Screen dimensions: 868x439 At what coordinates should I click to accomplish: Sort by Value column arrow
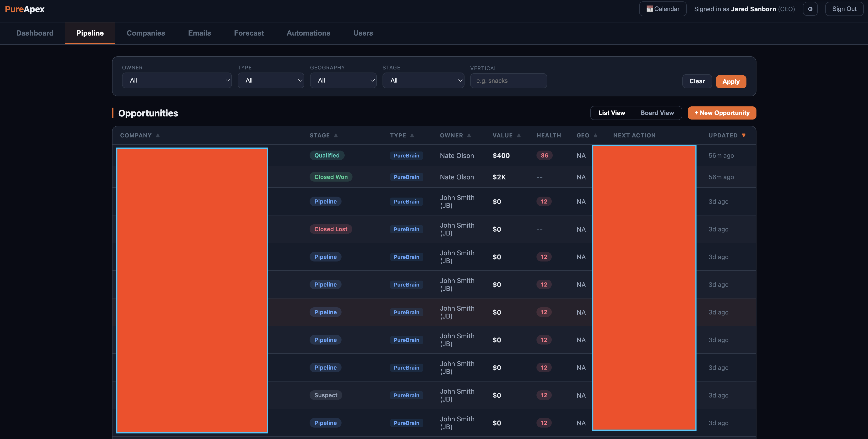(x=519, y=135)
